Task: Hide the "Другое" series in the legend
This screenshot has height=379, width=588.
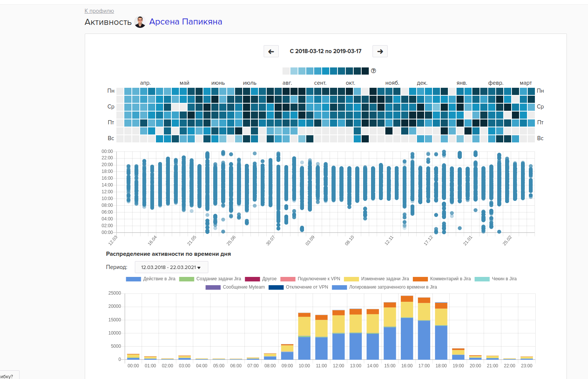Action: [x=261, y=279]
